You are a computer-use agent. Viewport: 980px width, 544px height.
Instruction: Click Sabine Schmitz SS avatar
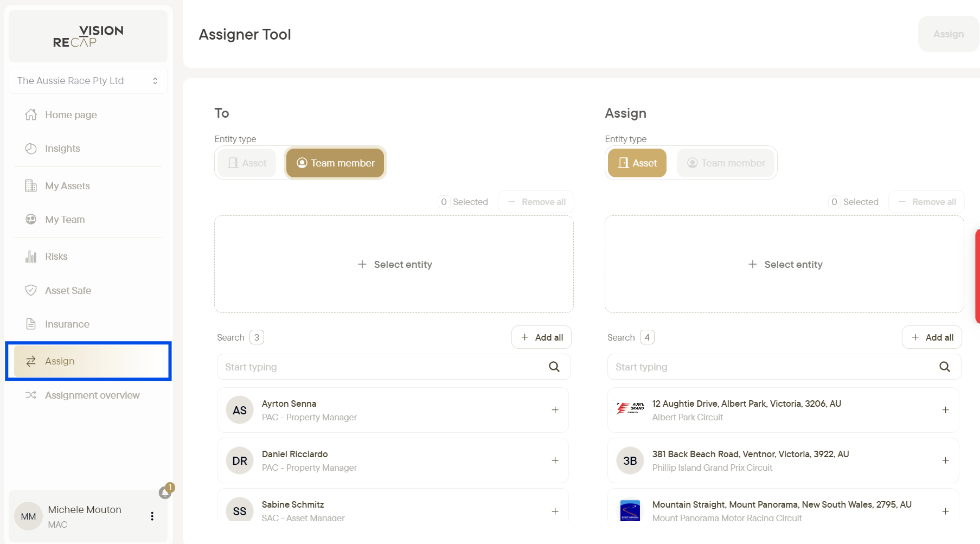(x=240, y=510)
